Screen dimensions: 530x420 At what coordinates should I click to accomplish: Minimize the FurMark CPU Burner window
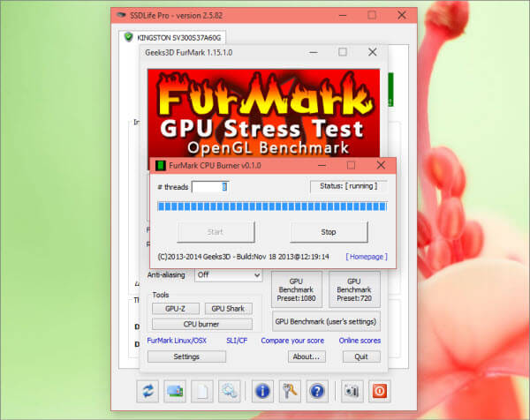point(322,165)
